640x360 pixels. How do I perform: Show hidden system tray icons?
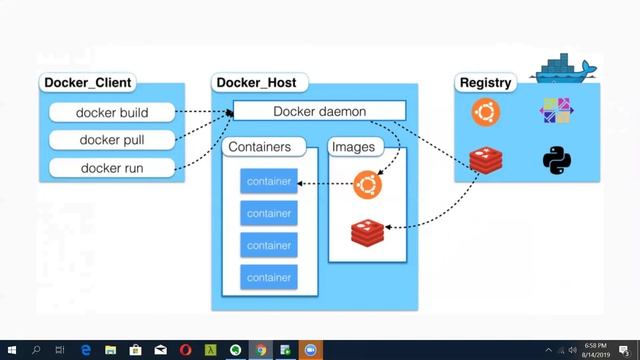tap(549, 350)
